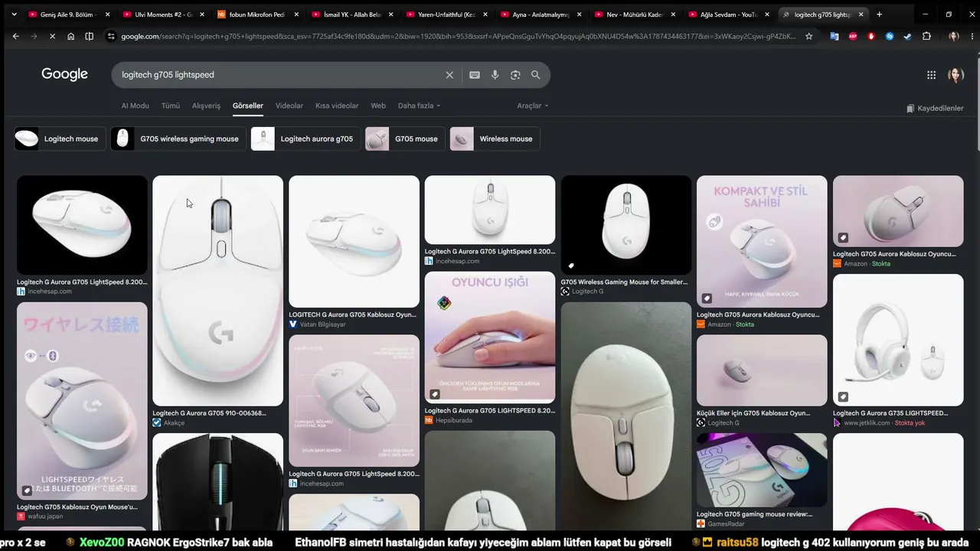Focus the browser address bar URL
Image resolution: width=980 pixels, height=551 pixels.
[x=458, y=36]
